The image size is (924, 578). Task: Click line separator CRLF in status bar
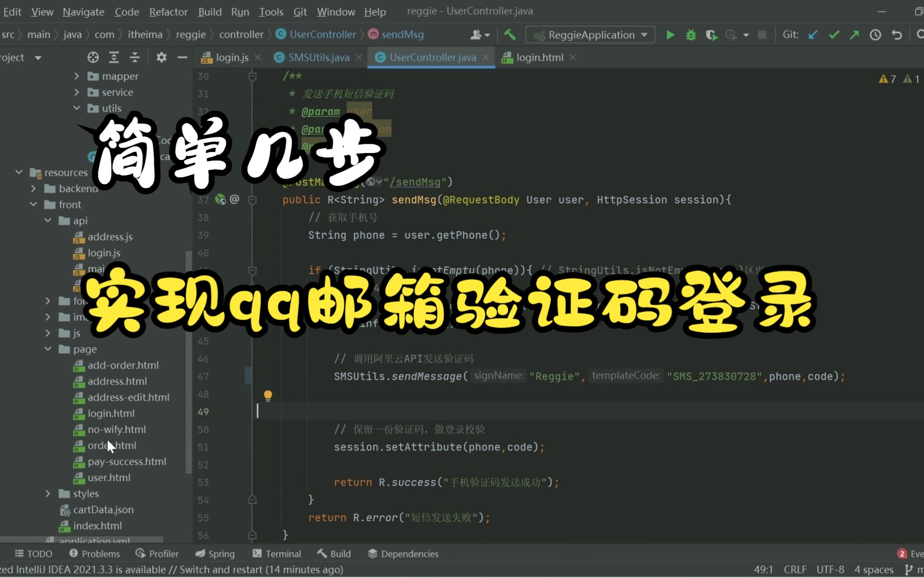tap(795, 569)
